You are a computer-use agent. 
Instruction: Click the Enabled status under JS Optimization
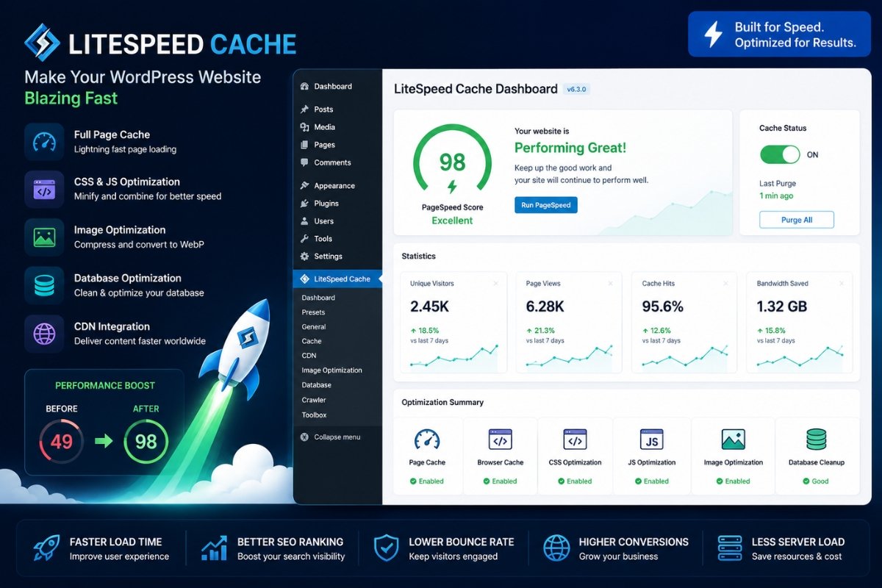click(x=652, y=481)
